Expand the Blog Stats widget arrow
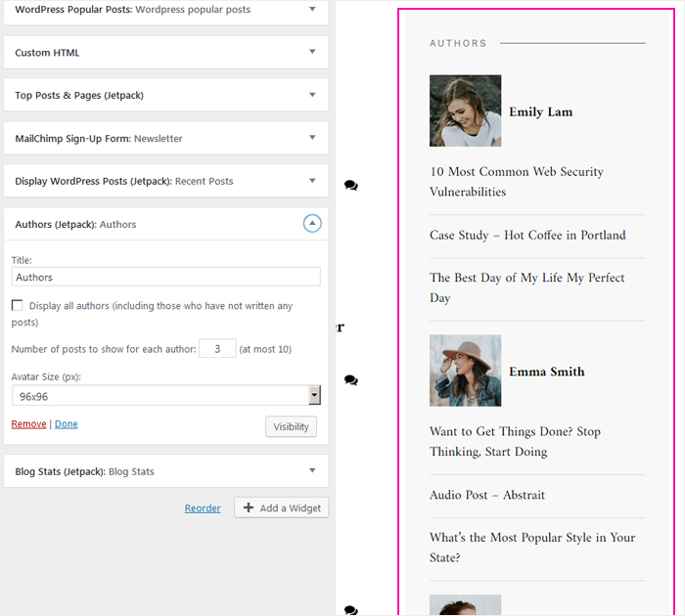Image resolution: width=685 pixels, height=616 pixels. [312, 470]
